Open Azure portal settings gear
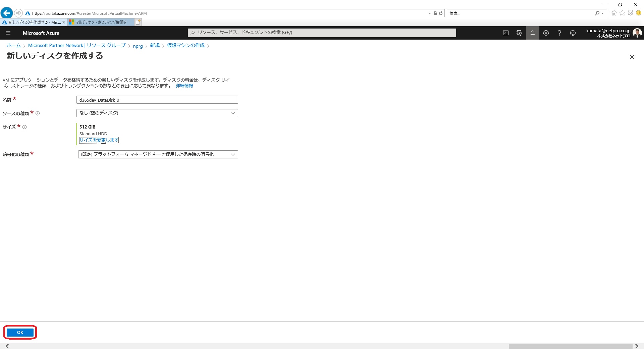The image size is (644, 349). [546, 33]
